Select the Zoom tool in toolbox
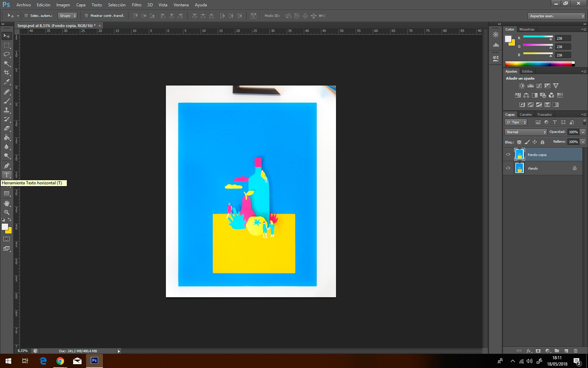588x368 pixels. click(7, 212)
